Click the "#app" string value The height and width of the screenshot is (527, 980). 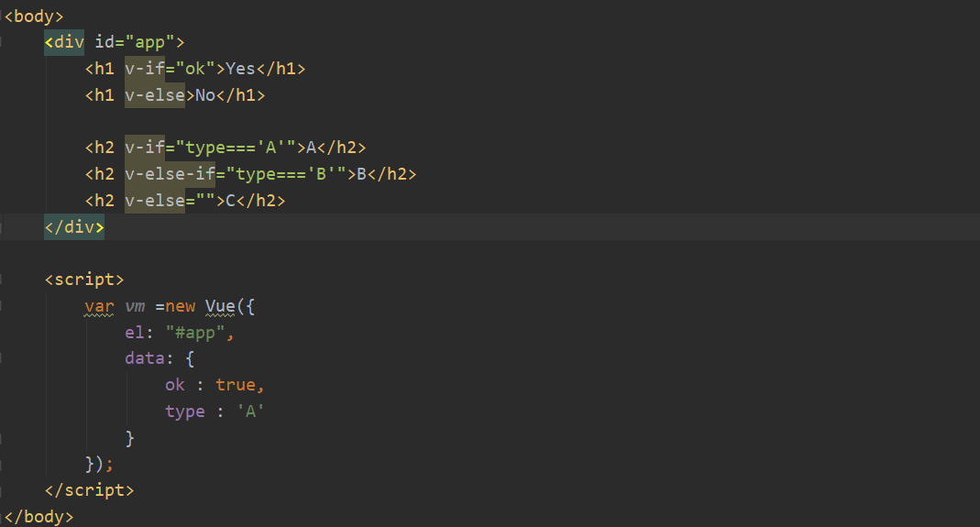click(x=195, y=333)
